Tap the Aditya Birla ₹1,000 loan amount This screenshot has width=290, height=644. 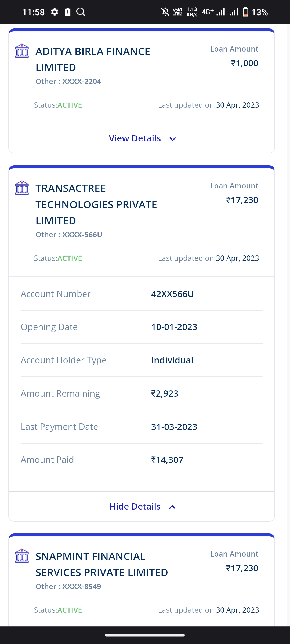tap(244, 63)
